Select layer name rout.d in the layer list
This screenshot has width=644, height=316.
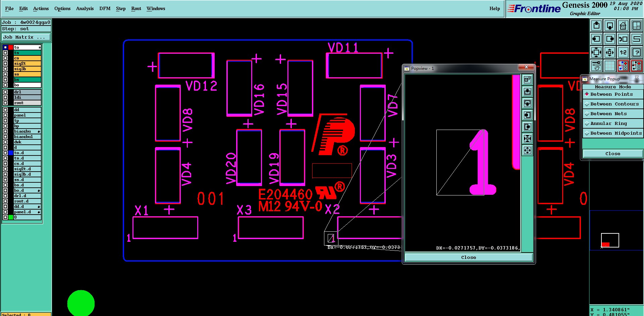tap(27, 201)
